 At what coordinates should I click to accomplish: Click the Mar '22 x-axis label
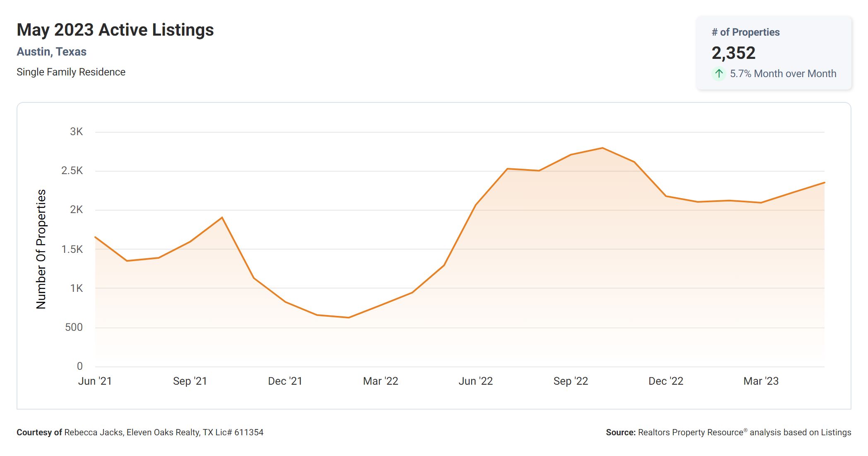click(x=380, y=381)
